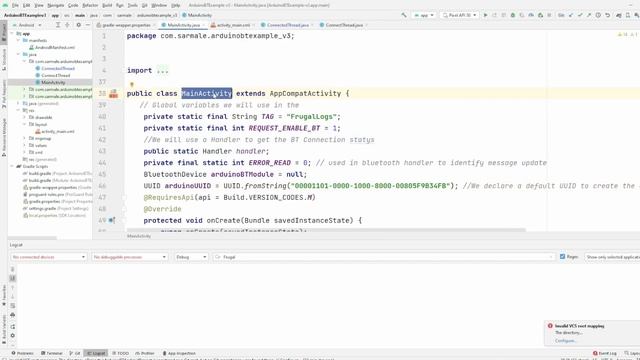Image resolution: width=640 pixels, height=360 pixels.
Task: Click the Attach debugger to process icon
Action: pyautogui.click(x=540, y=15)
